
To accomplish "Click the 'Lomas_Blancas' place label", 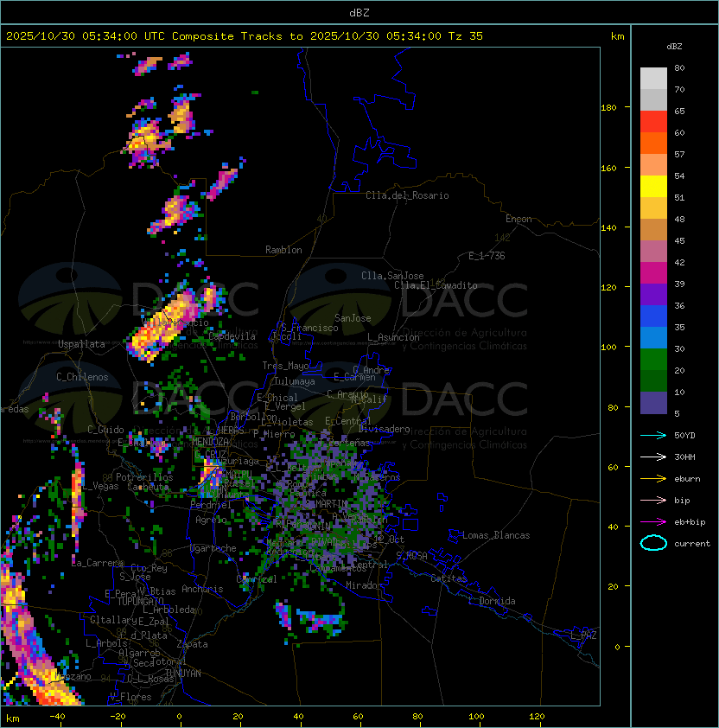I will coord(496,535).
